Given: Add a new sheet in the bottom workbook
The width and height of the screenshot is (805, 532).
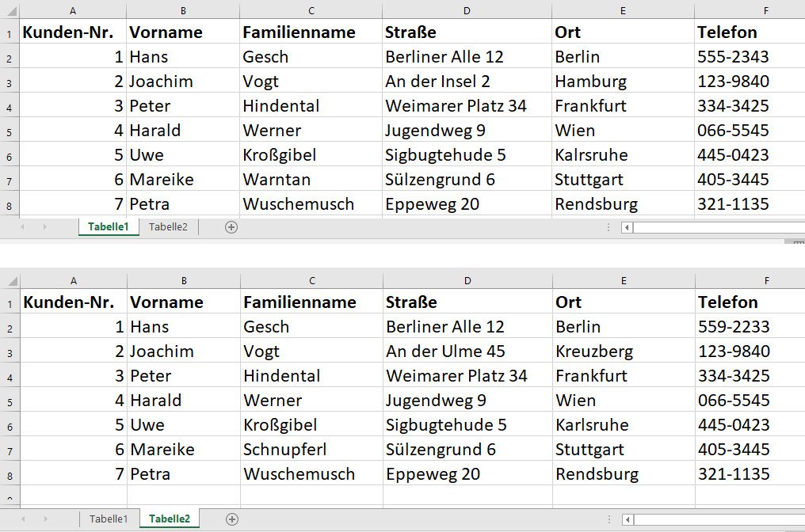Looking at the screenshot, I should click(231, 519).
